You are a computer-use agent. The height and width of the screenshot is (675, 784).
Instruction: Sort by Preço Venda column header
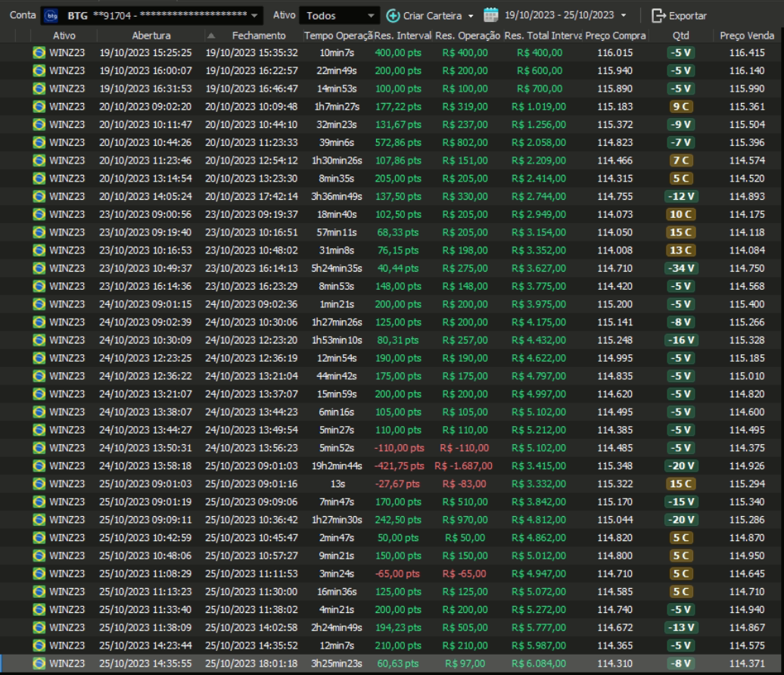(x=747, y=36)
